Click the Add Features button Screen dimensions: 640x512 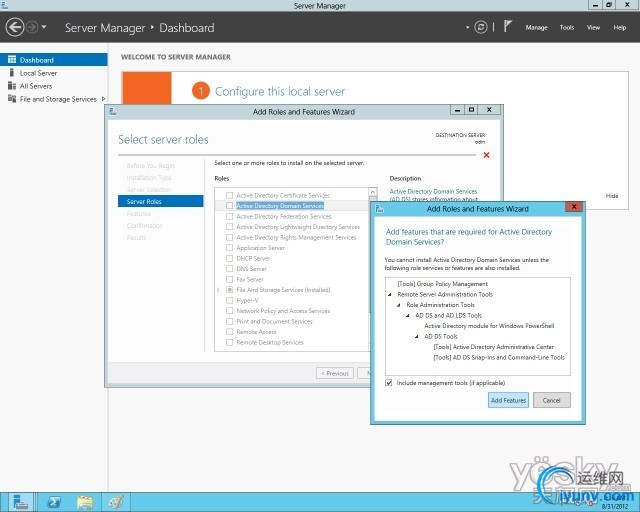tap(508, 400)
